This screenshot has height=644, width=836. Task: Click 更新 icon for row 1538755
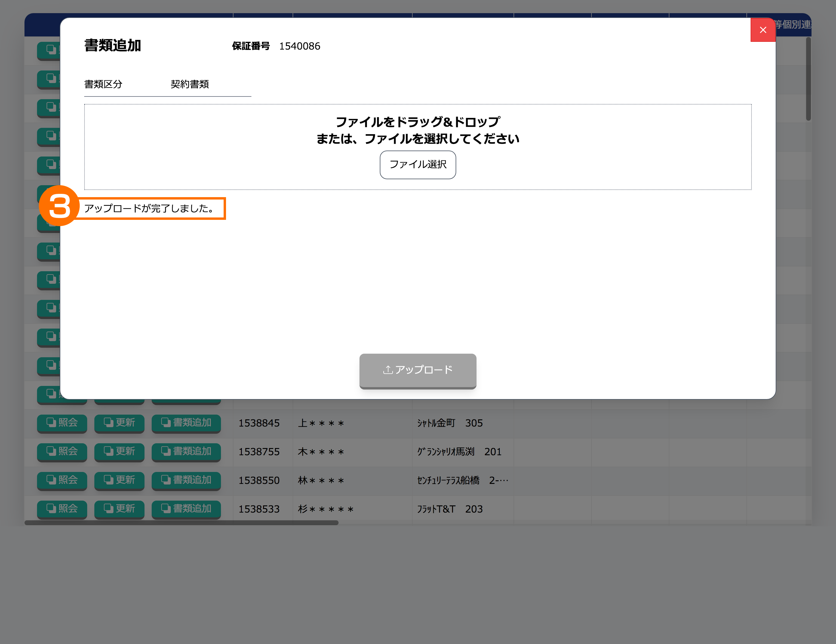109,451
